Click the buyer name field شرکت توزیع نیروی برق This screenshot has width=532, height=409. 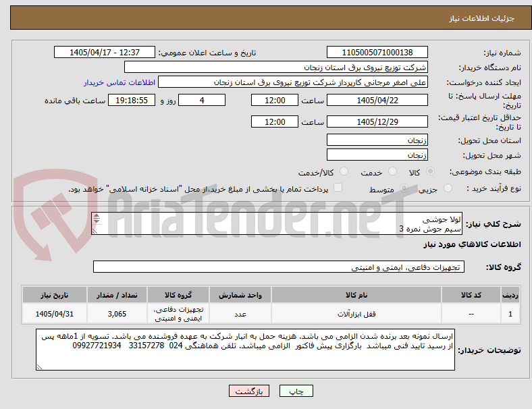[x=276, y=67]
